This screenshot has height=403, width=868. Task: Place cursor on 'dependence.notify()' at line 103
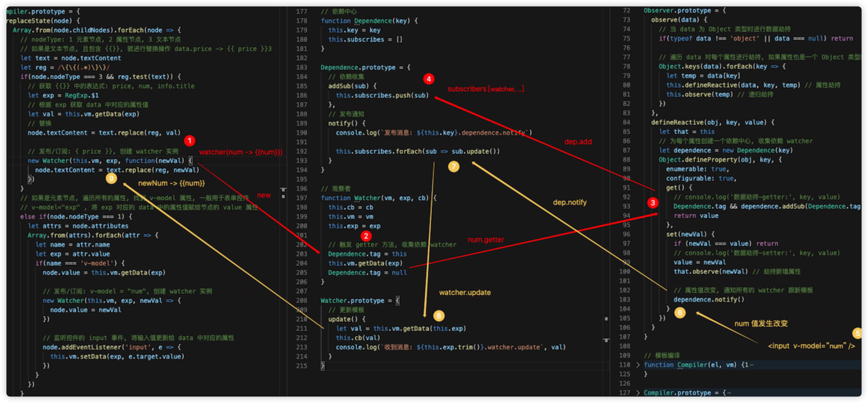pos(708,300)
